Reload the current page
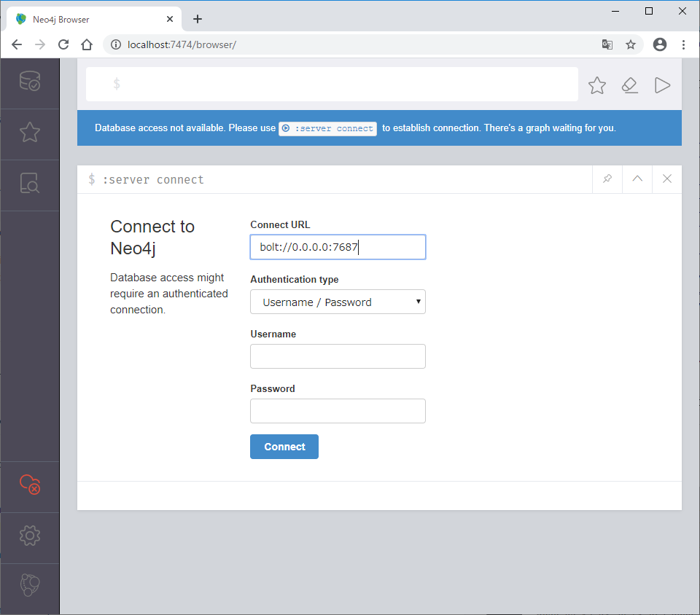 click(63, 44)
